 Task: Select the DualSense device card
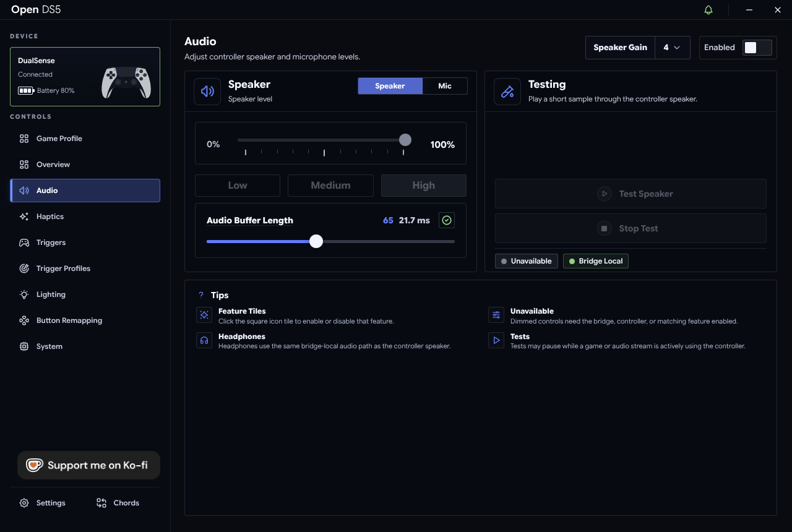(85, 77)
